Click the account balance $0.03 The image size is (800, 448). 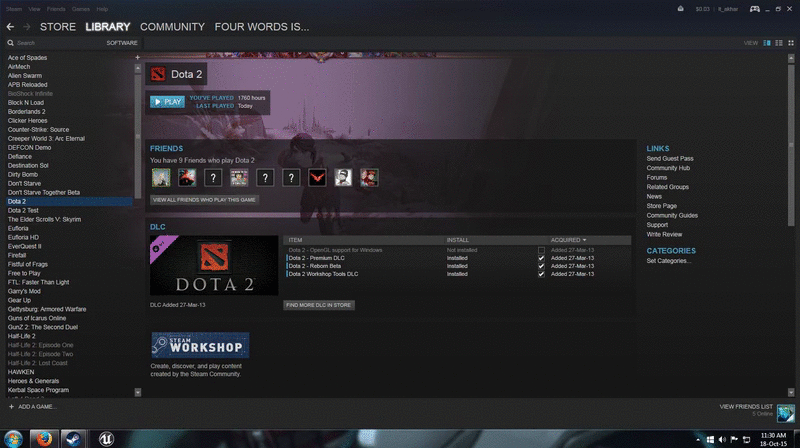point(702,9)
